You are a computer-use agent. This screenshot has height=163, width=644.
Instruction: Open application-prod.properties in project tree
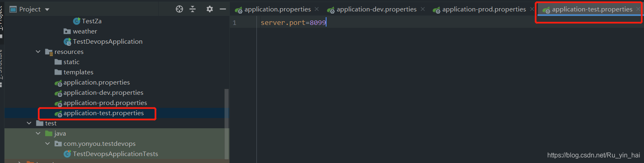pos(105,103)
